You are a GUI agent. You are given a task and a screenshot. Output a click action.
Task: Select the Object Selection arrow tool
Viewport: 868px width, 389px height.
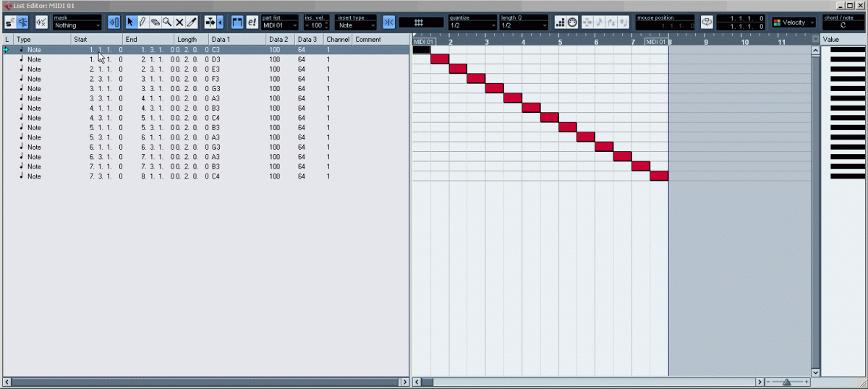[x=130, y=22]
